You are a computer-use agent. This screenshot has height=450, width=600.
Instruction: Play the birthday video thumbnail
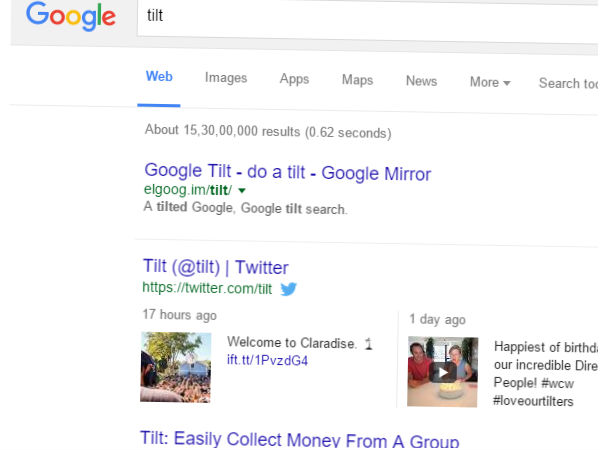pos(442,372)
